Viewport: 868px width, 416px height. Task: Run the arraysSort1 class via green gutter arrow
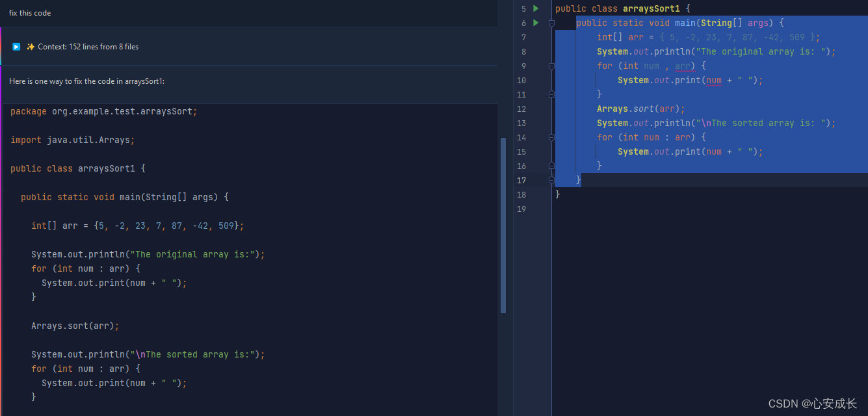pyautogui.click(x=535, y=8)
